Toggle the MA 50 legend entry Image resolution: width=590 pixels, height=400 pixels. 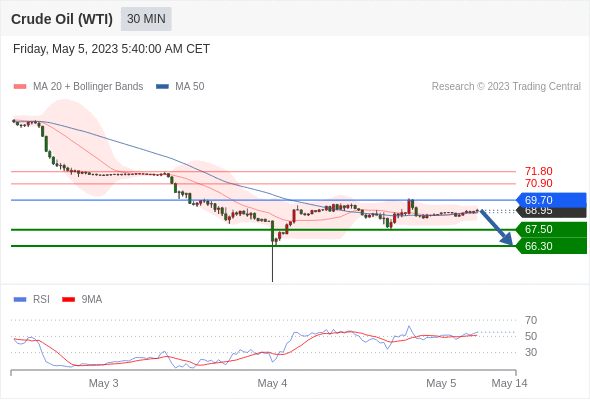[x=180, y=87]
